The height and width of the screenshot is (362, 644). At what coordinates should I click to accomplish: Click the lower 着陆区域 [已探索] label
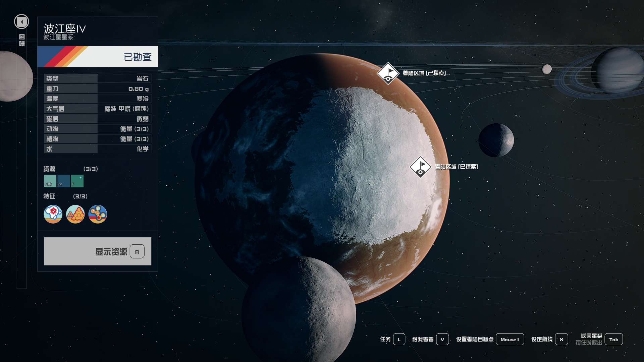(457, 167)
